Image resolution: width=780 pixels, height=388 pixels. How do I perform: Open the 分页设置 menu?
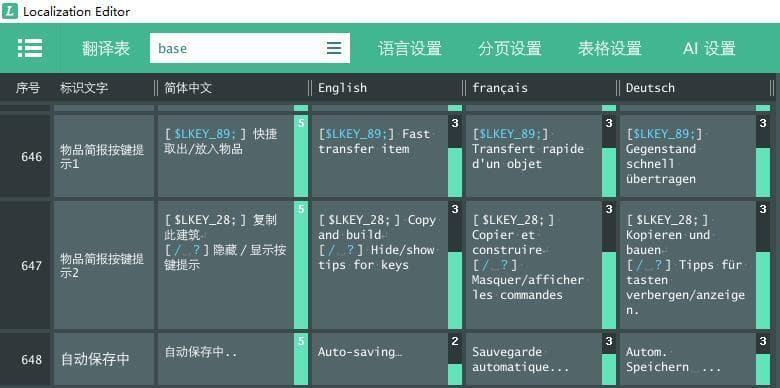pos(510,48)
